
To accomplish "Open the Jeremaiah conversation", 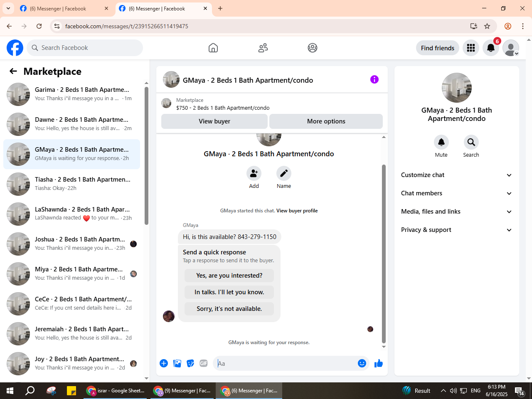I will 71,334.
